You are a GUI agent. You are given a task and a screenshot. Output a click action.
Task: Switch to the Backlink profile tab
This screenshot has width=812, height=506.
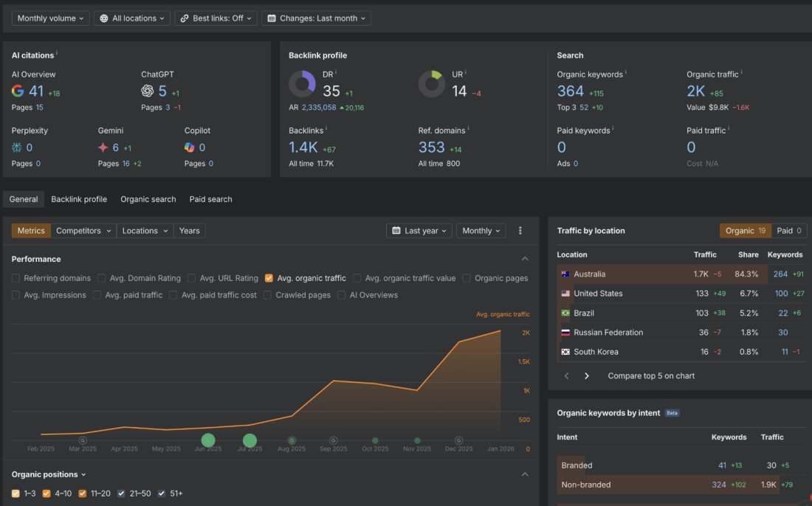79,199
